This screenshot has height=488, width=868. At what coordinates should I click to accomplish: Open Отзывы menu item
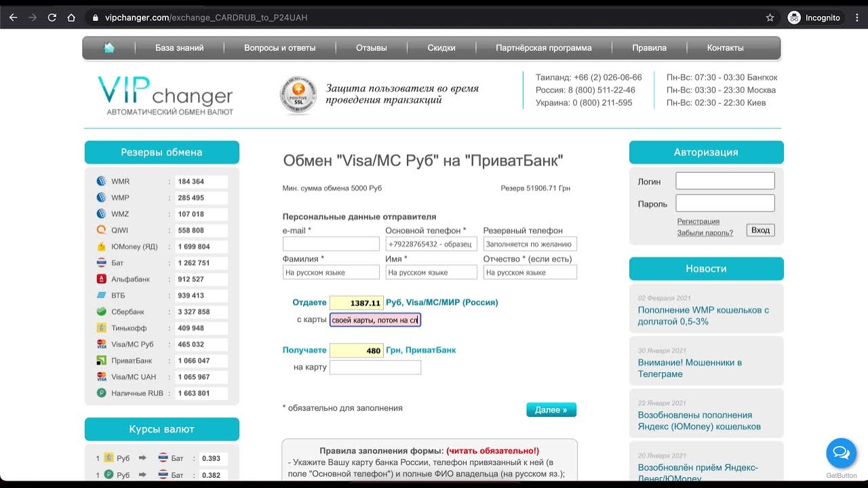(x=372, y=48)
